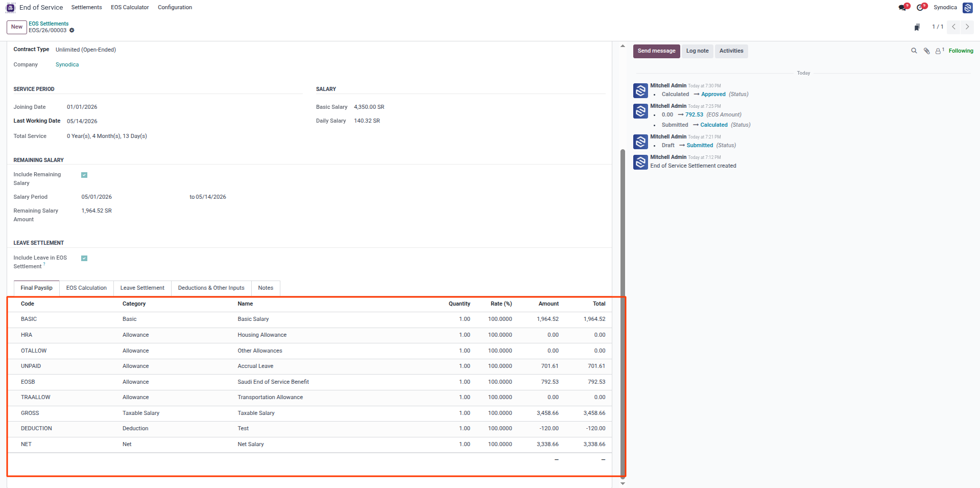Click the Net Salary line name
The height and width of the screenshot is (488, 980).
(x=251, y=445)
